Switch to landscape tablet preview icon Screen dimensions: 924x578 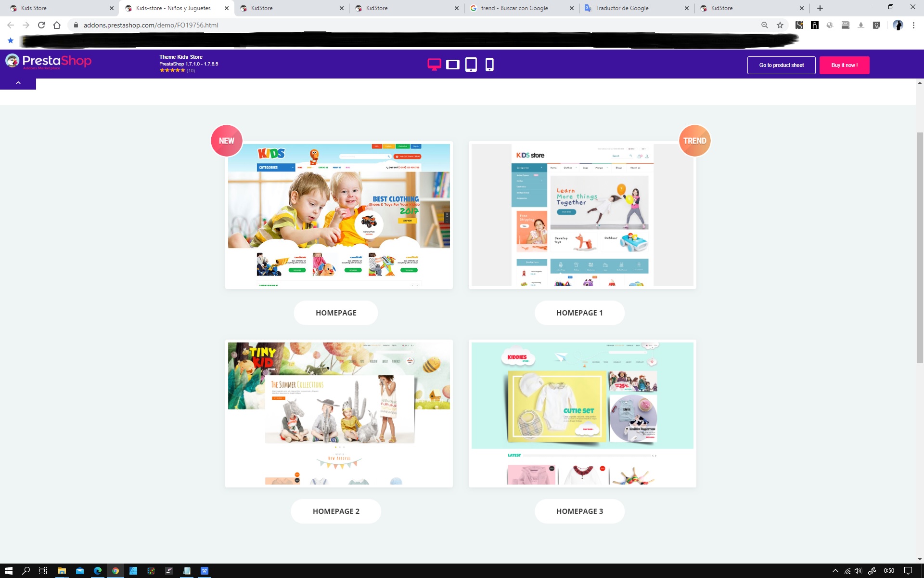(452, 64)
